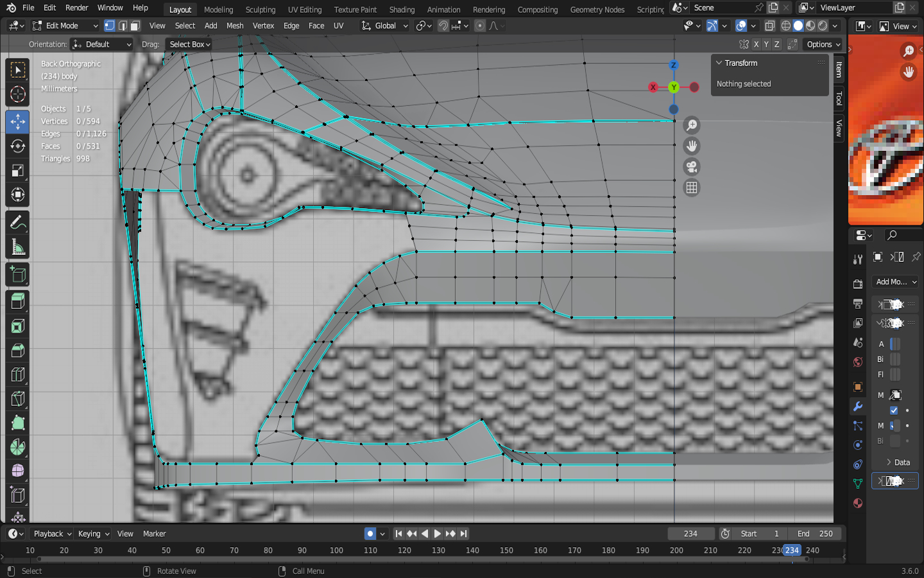
Task: Open the Material properties tab
Action: pos(858,503)
